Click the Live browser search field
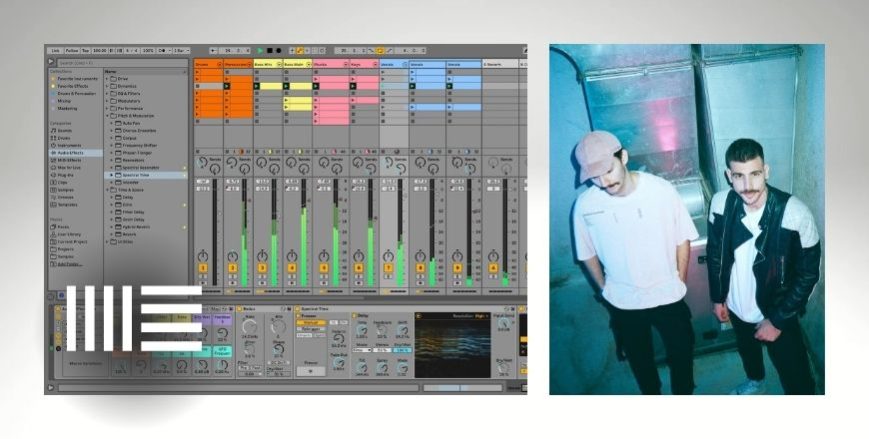This screenshot has height=439, width=869. [x=122, y=63]
